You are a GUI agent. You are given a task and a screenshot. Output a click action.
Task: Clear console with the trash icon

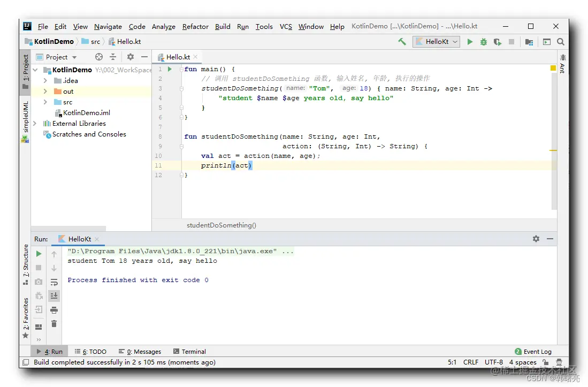(54, 324)
